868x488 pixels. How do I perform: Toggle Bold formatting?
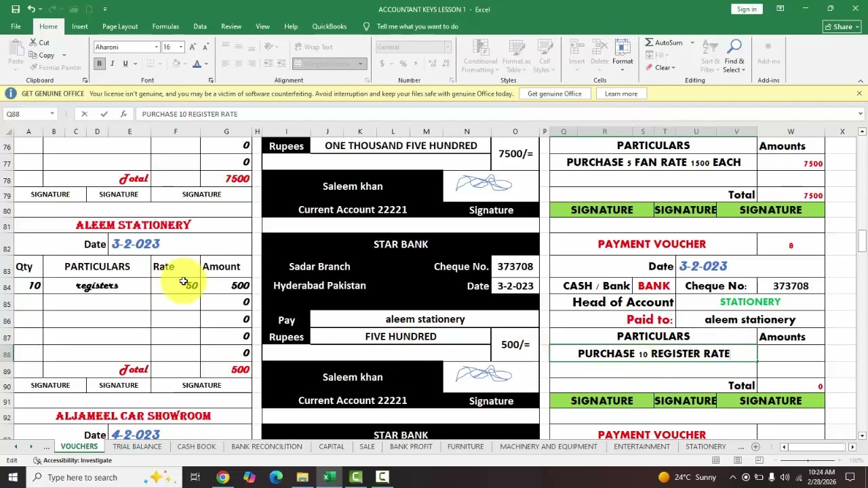point(99,64)
